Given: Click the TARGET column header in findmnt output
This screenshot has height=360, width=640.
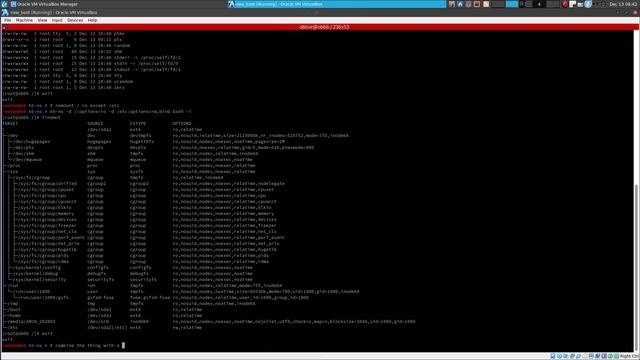Looking at the screenshot, I should [x=10, y=123].
